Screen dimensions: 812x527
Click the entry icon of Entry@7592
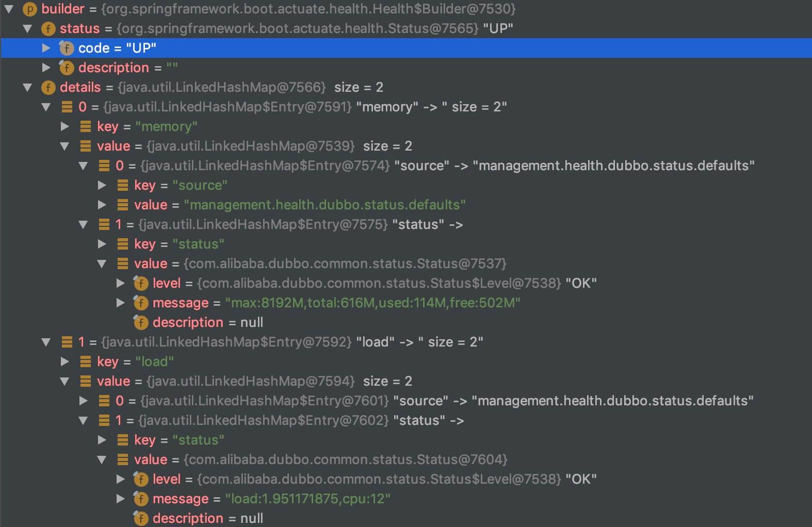click(67, 342)
